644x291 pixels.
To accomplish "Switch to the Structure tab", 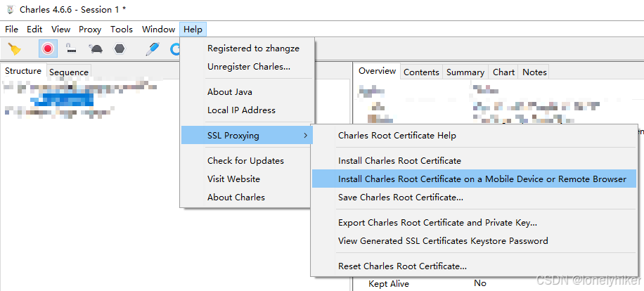I will (23, 71).
